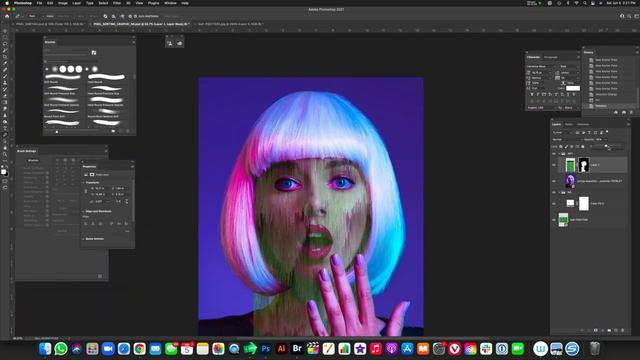Create a new layer in Layers panel
This screenshot has width=640, height=360.
(616, 330)
